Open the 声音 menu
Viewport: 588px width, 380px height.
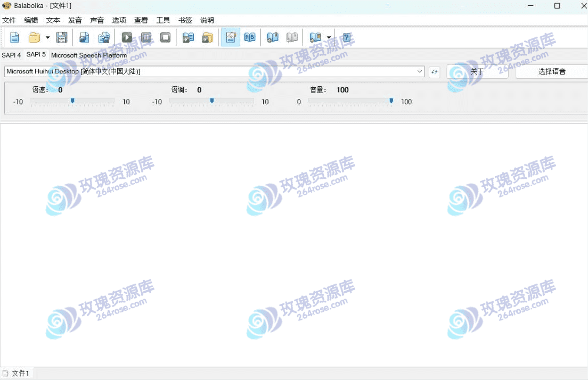(x=97, y=20)
